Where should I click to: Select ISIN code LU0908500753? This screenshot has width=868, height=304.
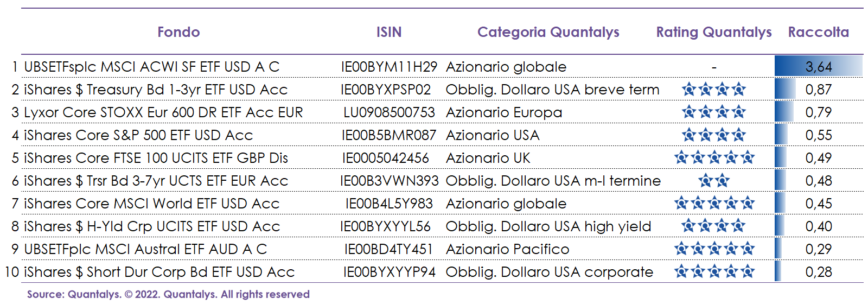coord(389,112)
